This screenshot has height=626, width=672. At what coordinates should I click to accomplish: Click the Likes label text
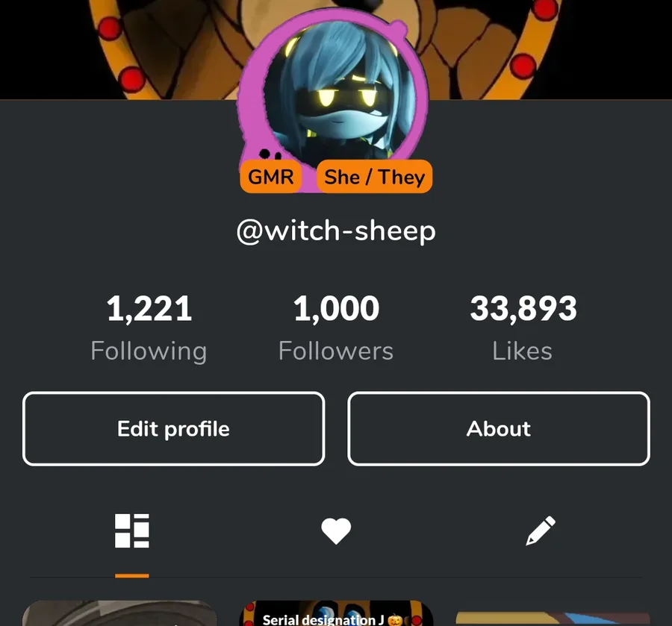523,351
